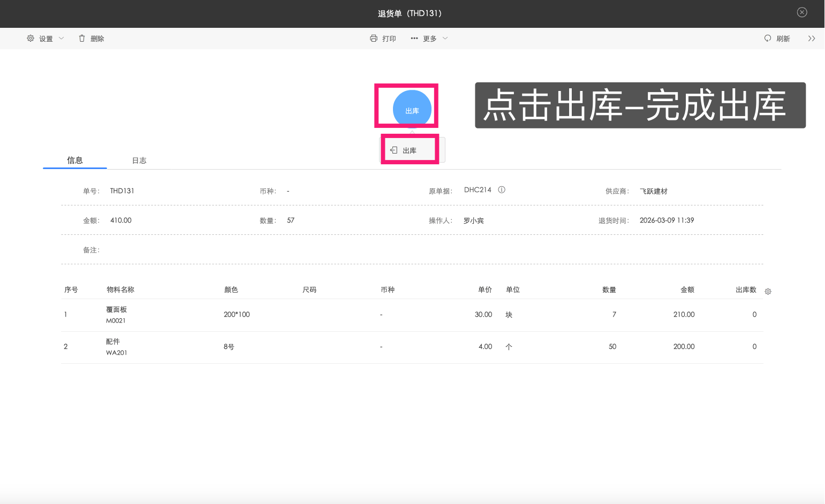Image resolution: width=825 pixels, height=504 pixels.
Task: Expand the 设置 dropdown chevron
Action: (62, 38)
